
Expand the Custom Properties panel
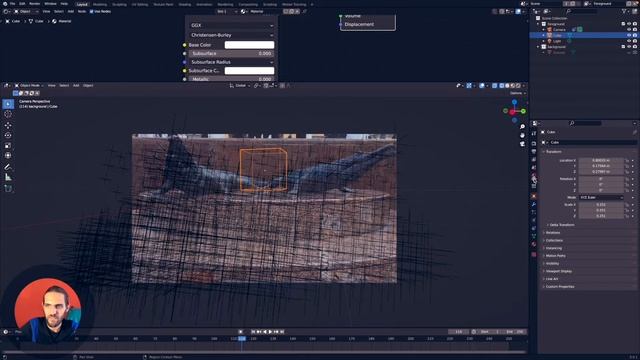(x=560, y=287)
